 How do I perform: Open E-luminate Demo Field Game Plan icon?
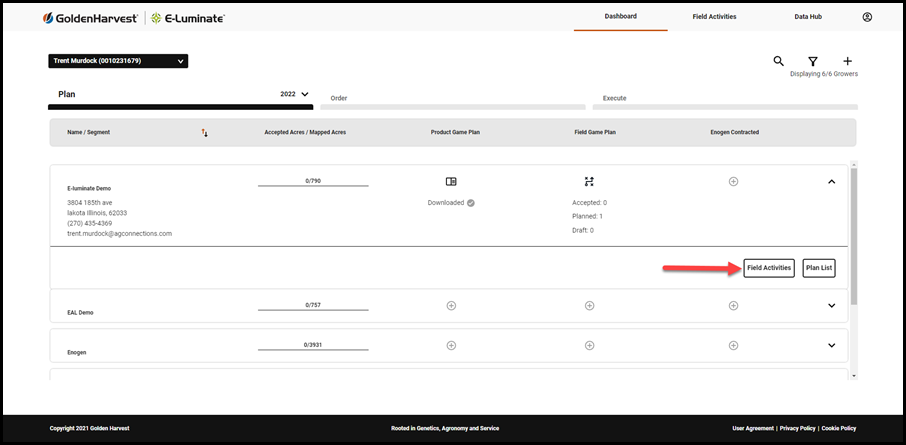pyautogui.click(x=589, y=181)
